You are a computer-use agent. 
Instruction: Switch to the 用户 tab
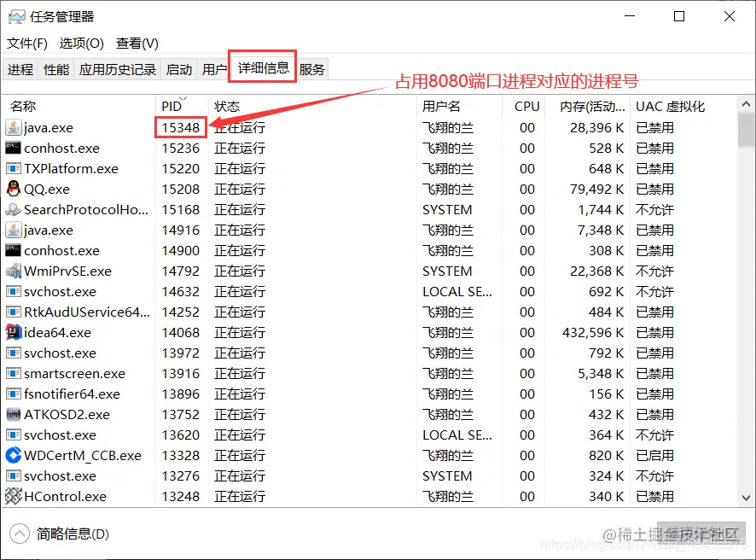[213, 69]
